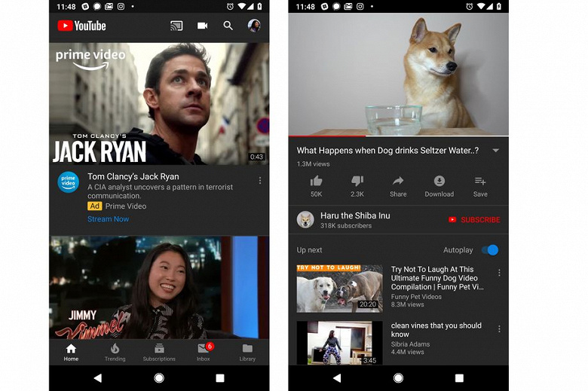The image size is (588, 391).
Task: Open the Cast to device icon
Action: coord(176,26)
